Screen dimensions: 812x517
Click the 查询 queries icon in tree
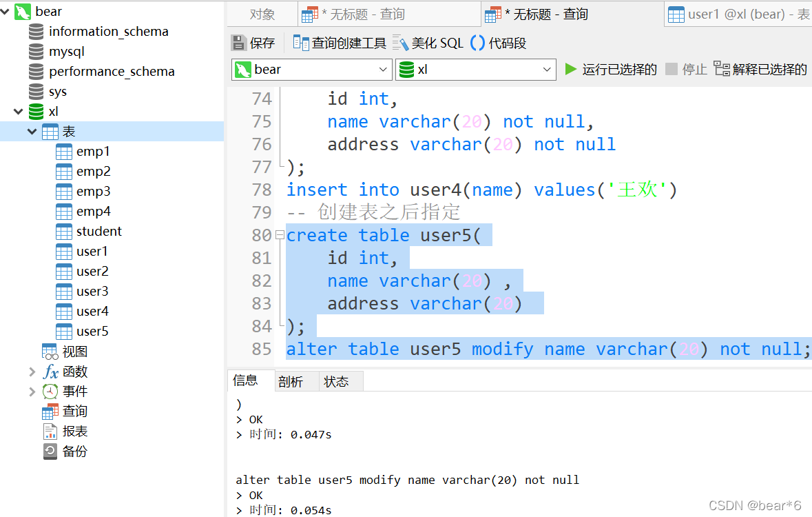pyautogui.click(x=50, y=412)
